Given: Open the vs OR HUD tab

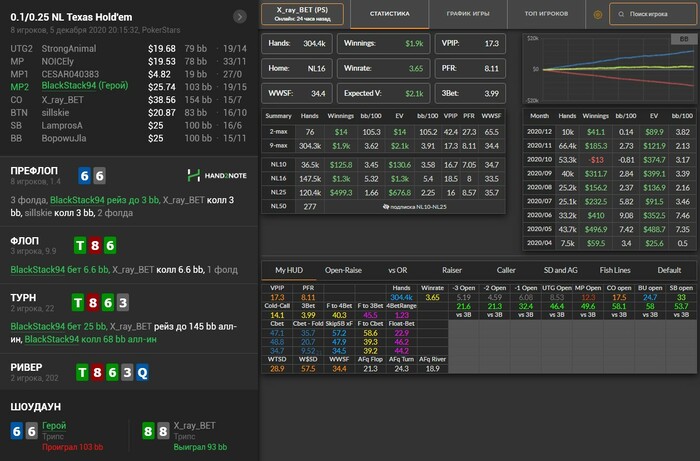Looking at the screenshot, I should click(397, 270).
